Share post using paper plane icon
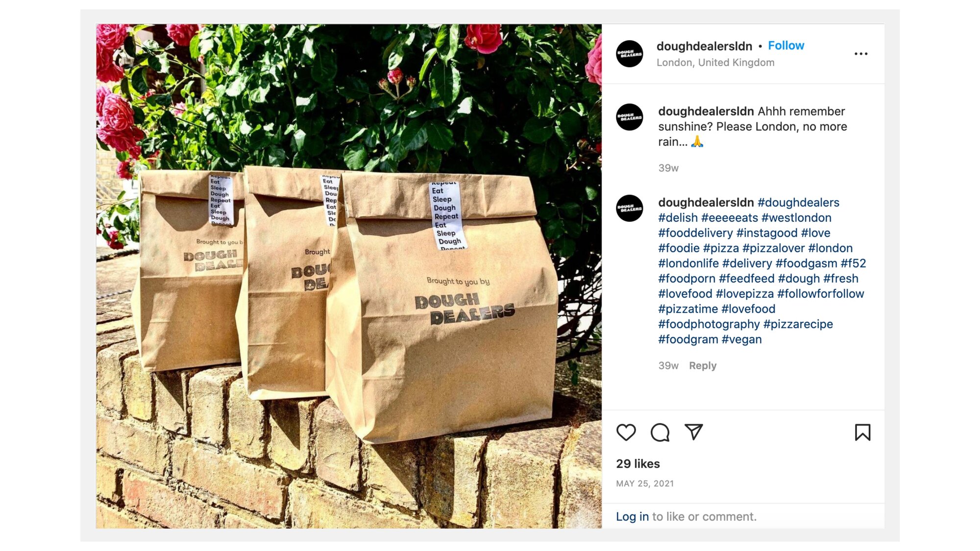980x551 pixels. point(694,432)
